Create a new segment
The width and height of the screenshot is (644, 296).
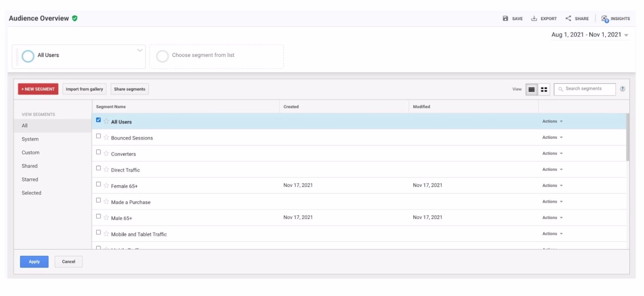tap(38, 89)
